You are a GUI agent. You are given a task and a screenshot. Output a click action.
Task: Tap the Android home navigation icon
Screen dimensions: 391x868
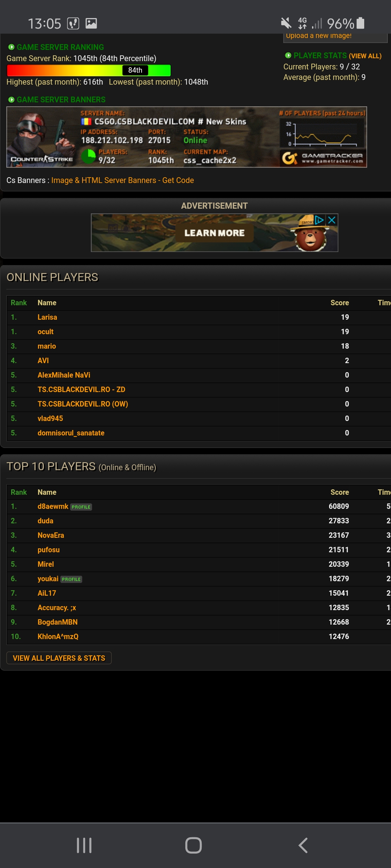[193, 845]
